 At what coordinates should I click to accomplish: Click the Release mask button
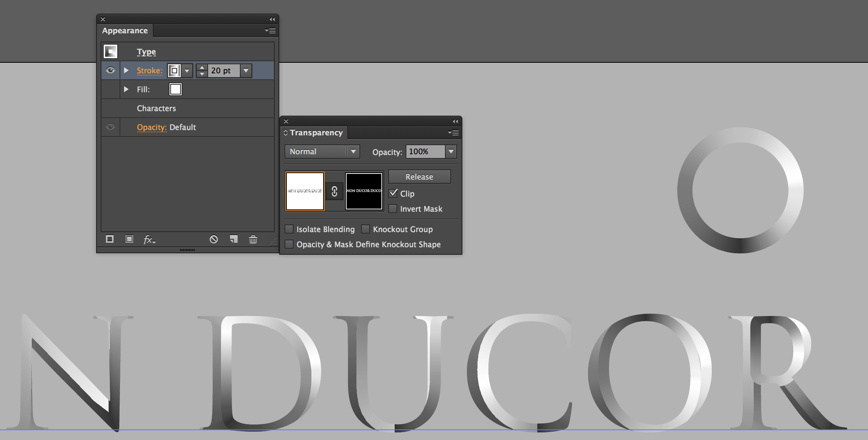[419, 177]
